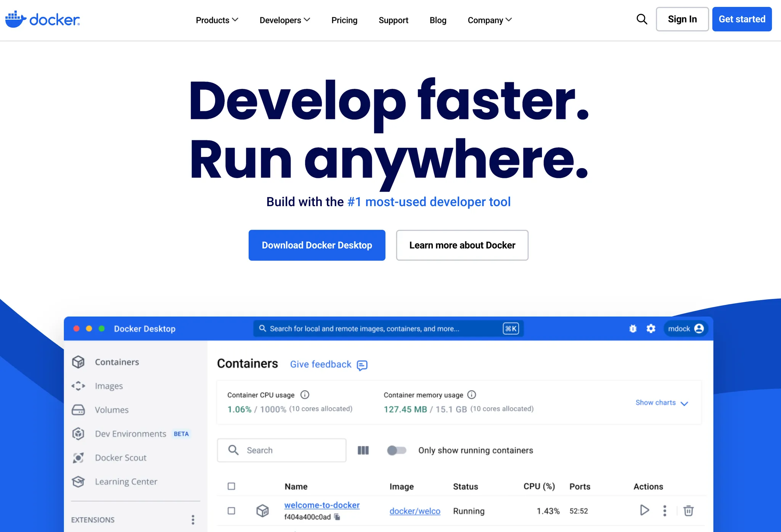This screenshot has width=781, height=532.
Task: Check the welcome-to-docker row checkbox
Action: click(231, 511)
